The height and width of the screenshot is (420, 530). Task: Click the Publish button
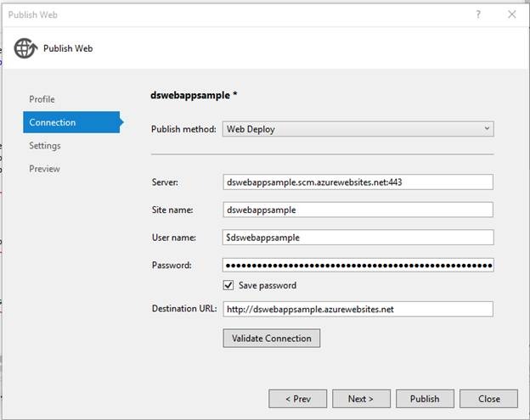click(424, 399)
